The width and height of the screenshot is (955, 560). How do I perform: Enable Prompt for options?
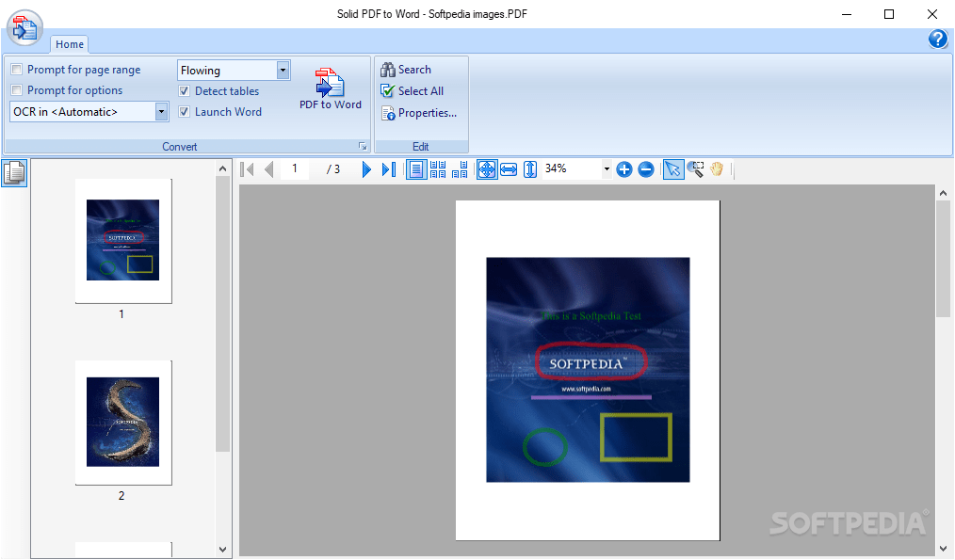pos(16,90)
